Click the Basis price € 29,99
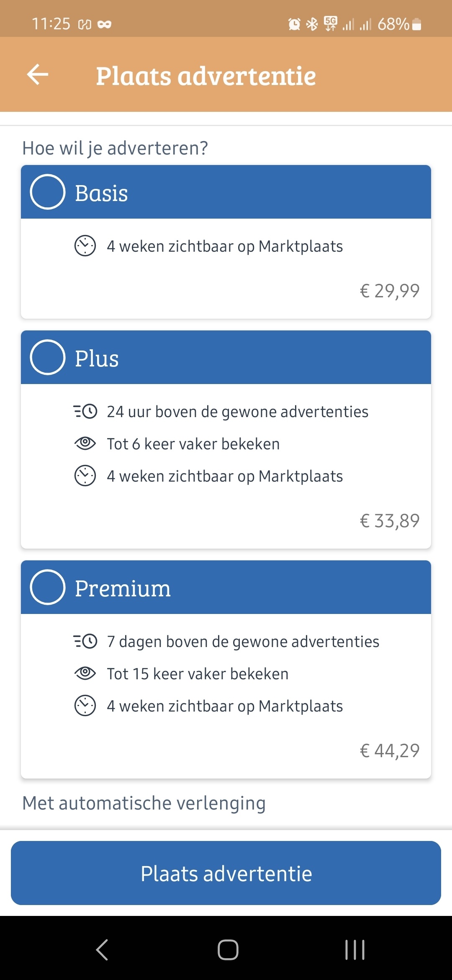Screen dimensions: 452x980 pyautogui.click(x=389, y=291)
